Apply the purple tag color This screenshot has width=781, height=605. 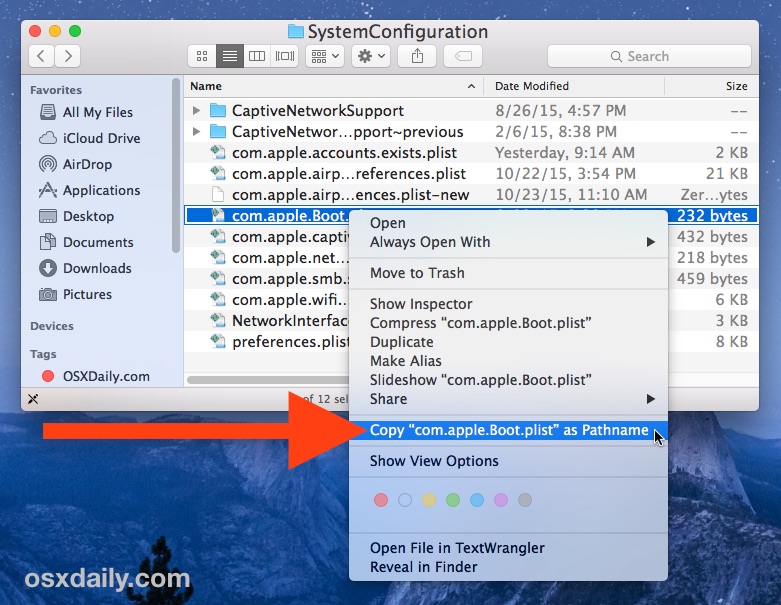(x=501, y=500)
